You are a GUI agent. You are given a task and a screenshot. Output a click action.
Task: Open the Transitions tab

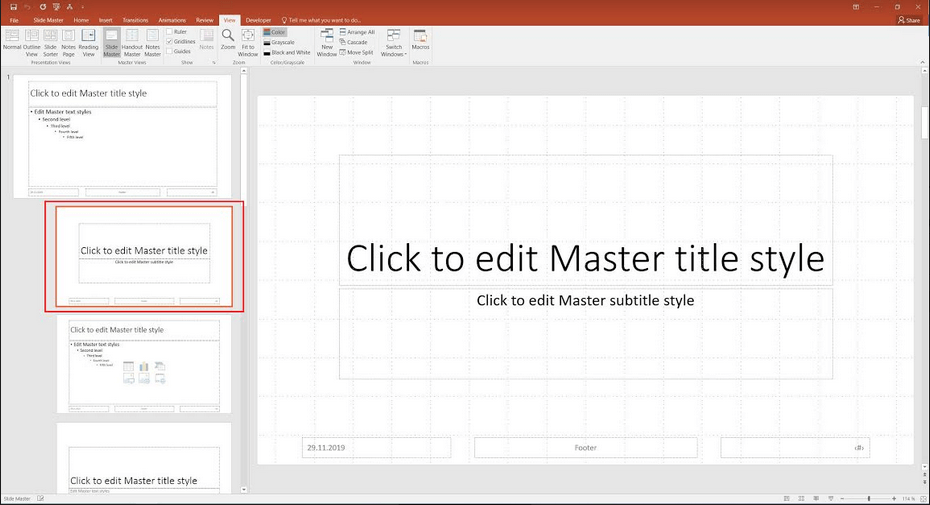pos(135,20)
